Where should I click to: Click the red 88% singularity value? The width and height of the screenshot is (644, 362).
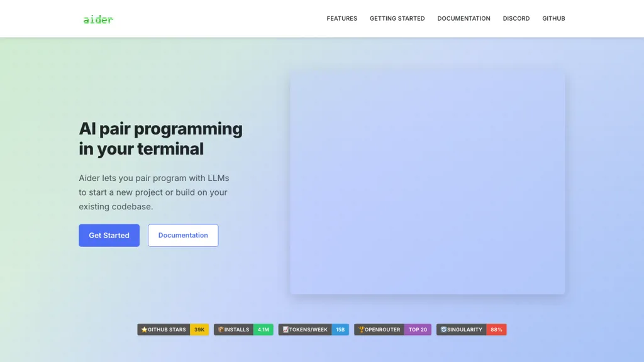coord(496,329)
